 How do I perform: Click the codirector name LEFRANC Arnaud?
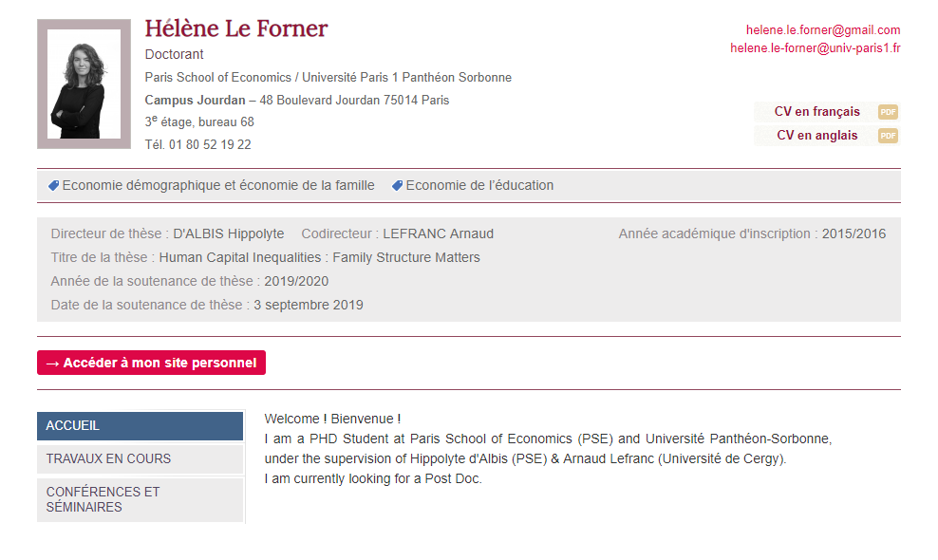(x=438, y=233)
